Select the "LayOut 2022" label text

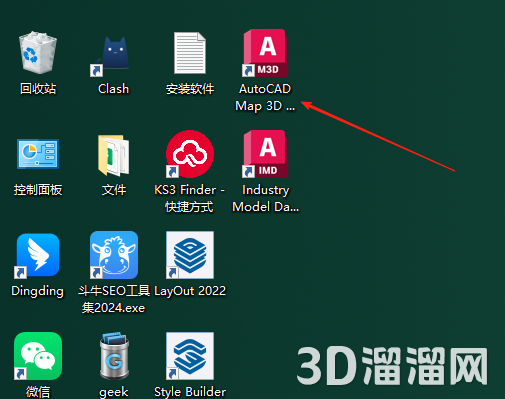190,291
